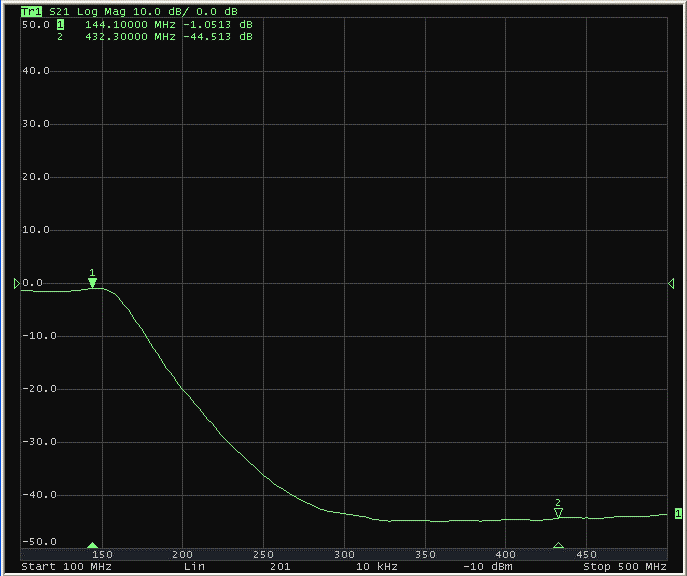Click the right reference level triangle
Image resolution: width=687 pixels, height=576 pixels.
coord(671,283)
